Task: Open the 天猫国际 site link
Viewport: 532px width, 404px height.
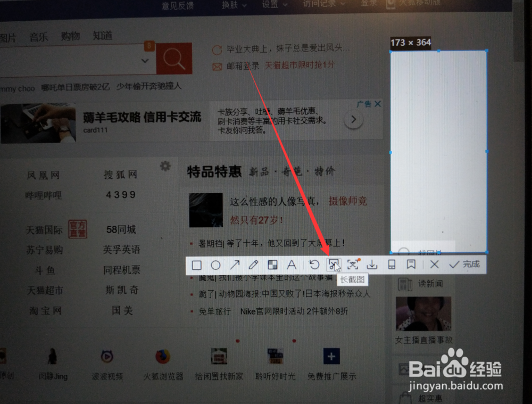Action: tap(45, 230)
